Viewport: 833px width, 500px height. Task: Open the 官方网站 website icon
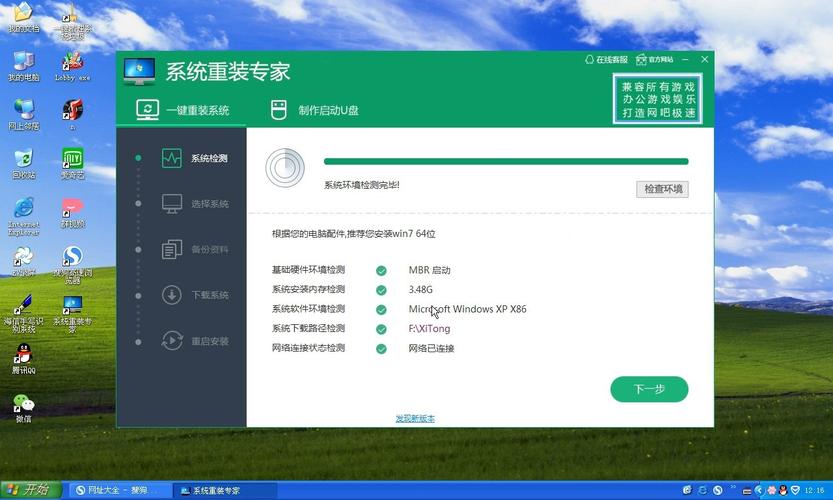(641, 60)
